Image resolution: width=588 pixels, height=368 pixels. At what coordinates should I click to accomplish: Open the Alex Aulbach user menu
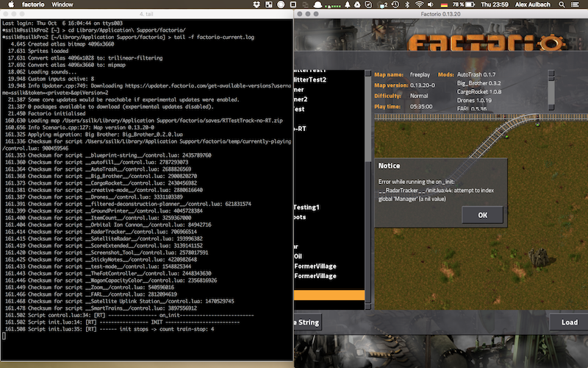tap(532, 4)
